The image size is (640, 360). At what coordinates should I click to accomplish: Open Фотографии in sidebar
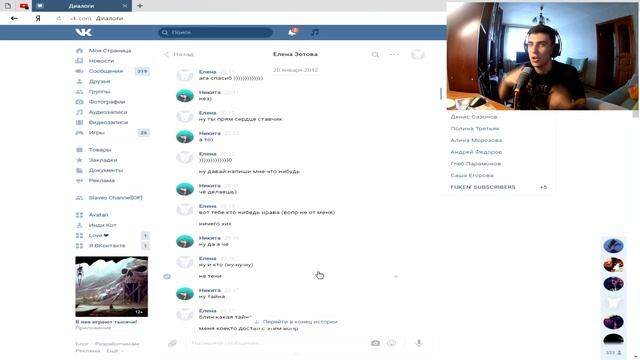(107, 102)
